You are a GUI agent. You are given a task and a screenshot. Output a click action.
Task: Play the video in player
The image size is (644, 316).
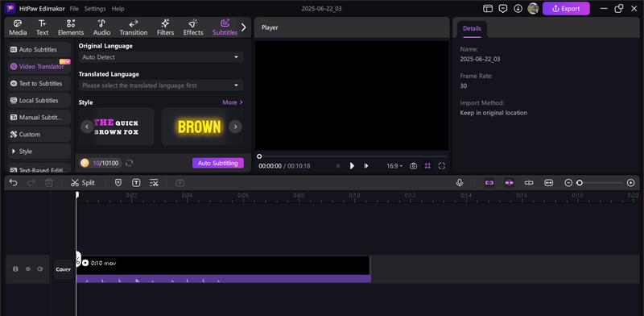pos(352,166)
